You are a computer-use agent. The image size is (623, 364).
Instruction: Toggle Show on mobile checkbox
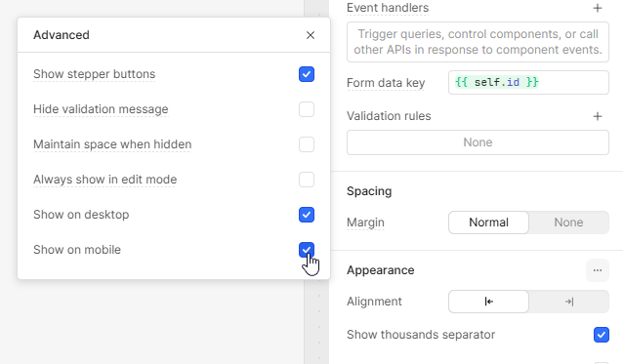[307, 250]
